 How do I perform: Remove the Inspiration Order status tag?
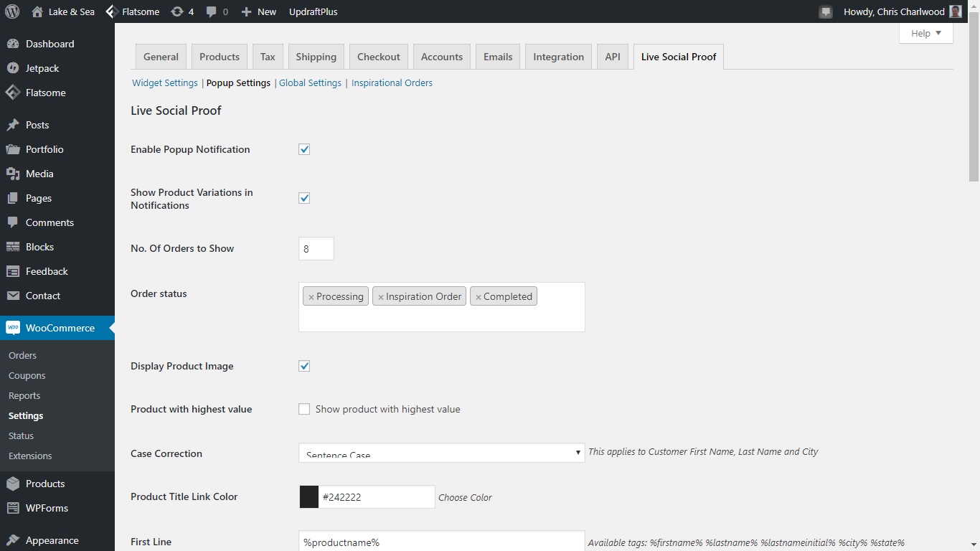point(380,297)
